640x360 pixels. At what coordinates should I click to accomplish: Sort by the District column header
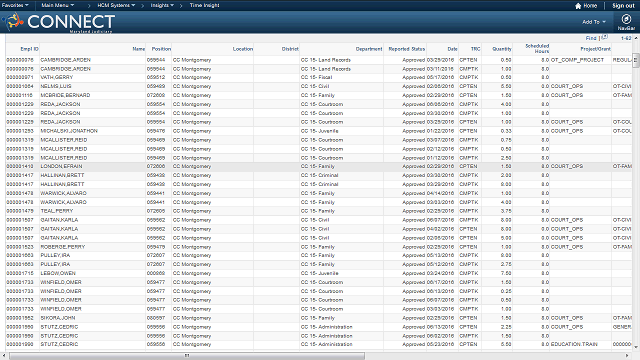point(290,49)
